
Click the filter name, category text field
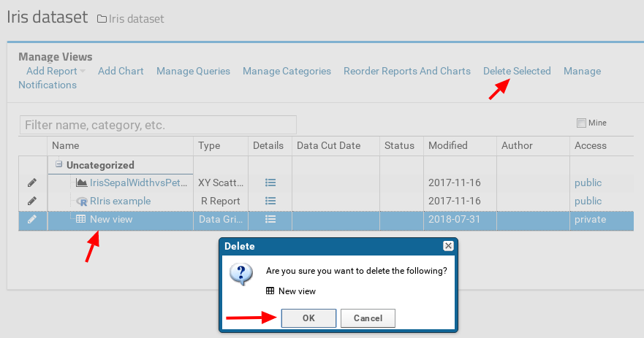click(x=158, y=125)
